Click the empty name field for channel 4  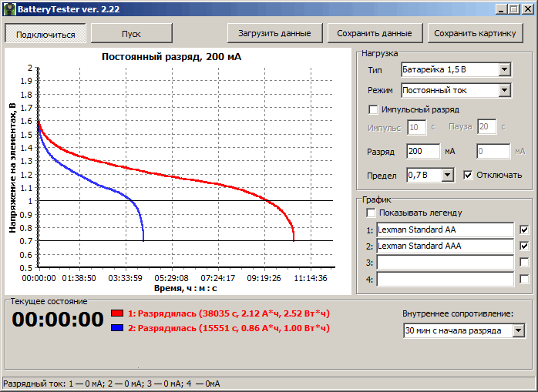(445, 279)
